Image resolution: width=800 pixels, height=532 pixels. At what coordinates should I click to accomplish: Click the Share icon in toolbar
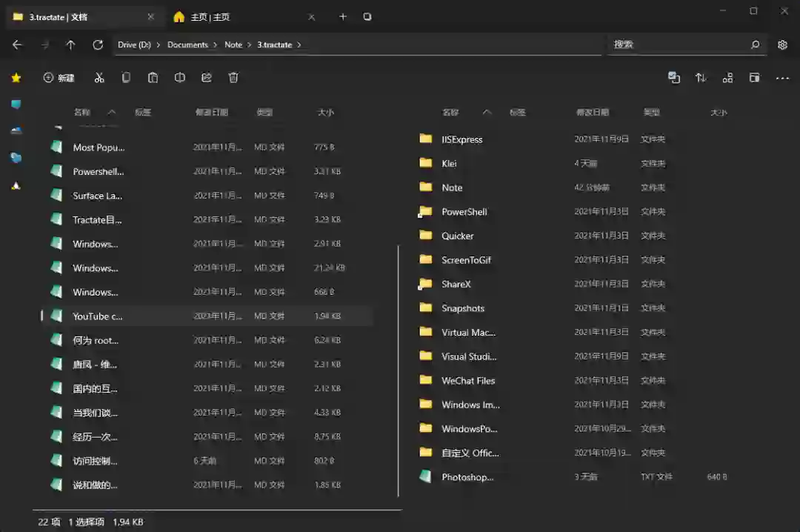207,78
